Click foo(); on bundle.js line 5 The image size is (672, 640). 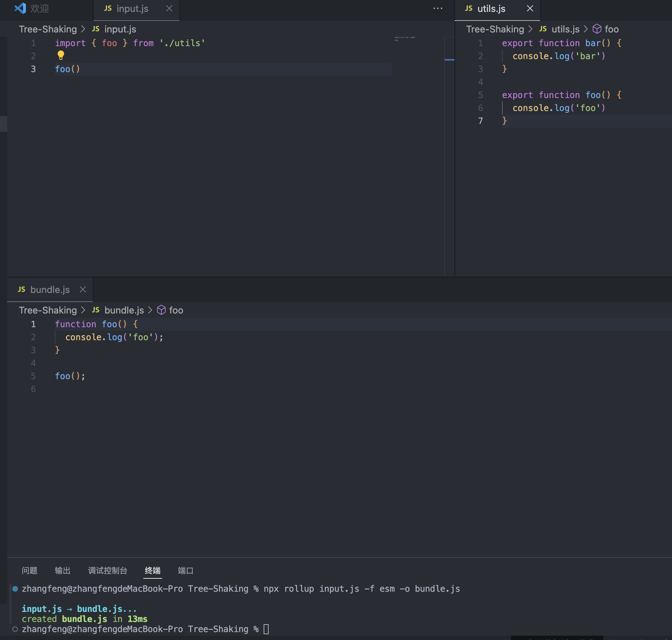(x=70, y=376)
